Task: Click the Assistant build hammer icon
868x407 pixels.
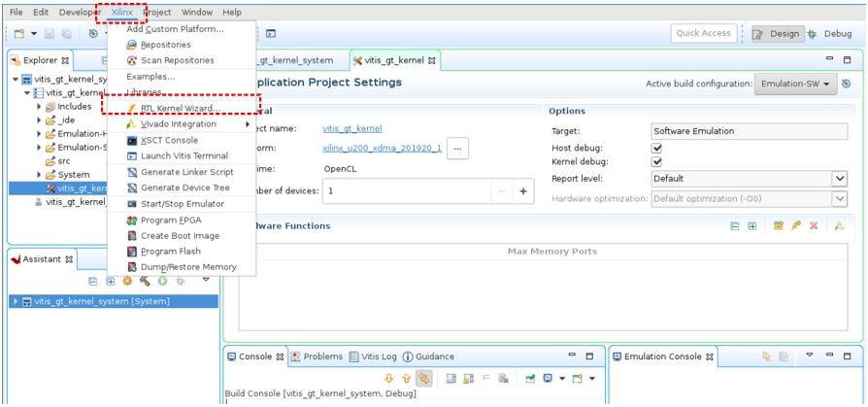Action: click(145, 282)
